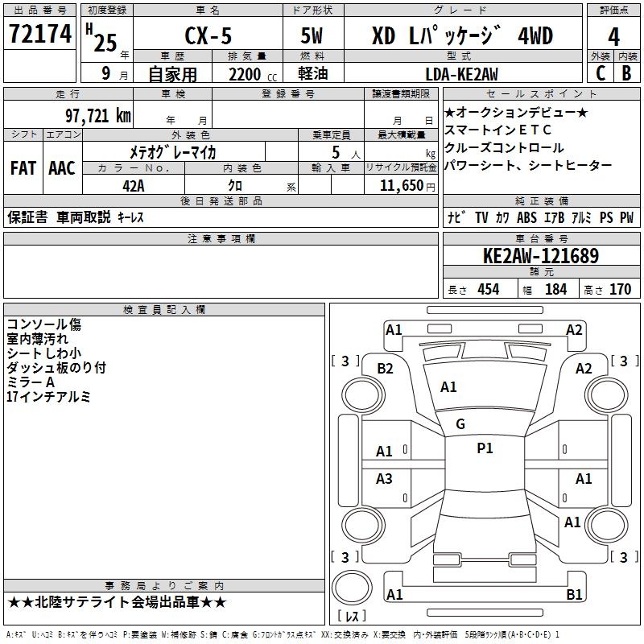Click the width value 184
Viewport: 644px width, 644px height.
point(555,289)
